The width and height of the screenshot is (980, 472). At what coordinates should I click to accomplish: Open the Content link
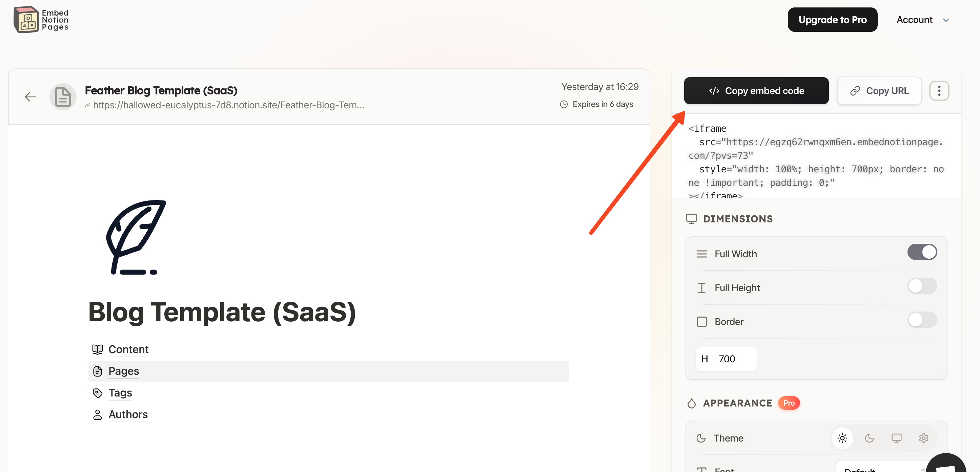click(x=128, y=349)
